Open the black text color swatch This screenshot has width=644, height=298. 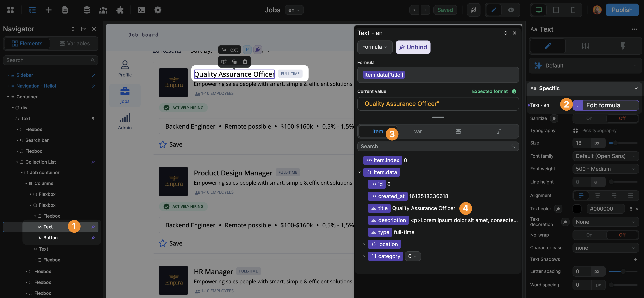click(577, 209)
